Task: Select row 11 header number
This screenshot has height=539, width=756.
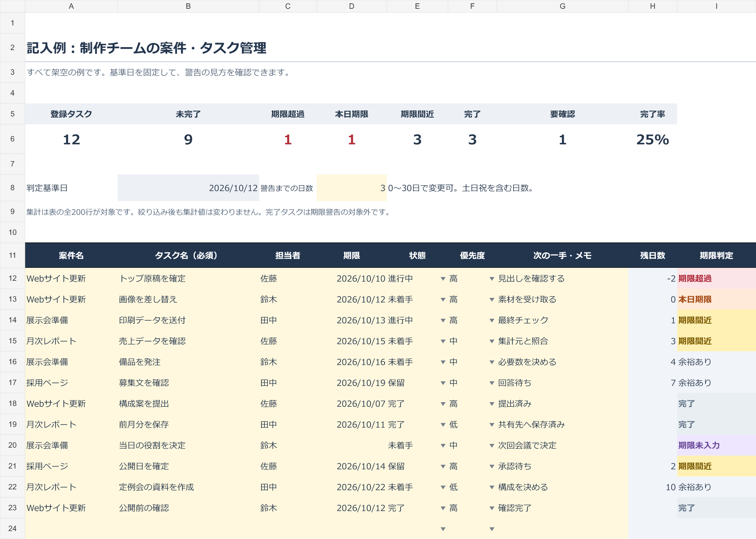Action: click(x=13, y=255)
